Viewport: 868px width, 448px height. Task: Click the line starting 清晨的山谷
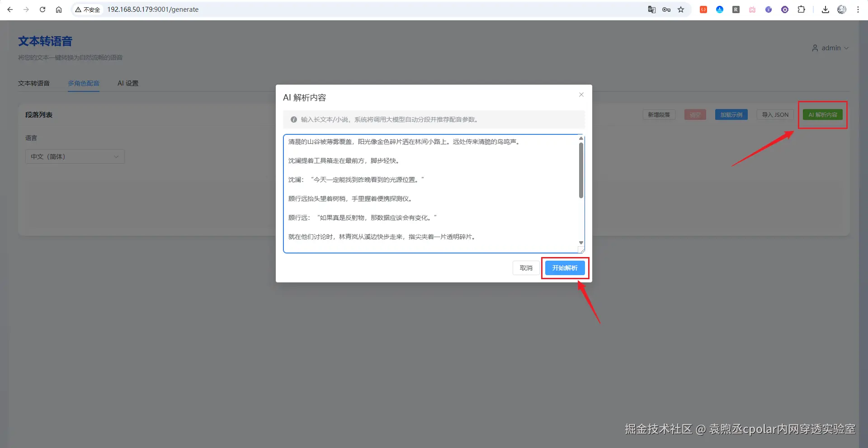pyautogui.click(x=405, y=142)
